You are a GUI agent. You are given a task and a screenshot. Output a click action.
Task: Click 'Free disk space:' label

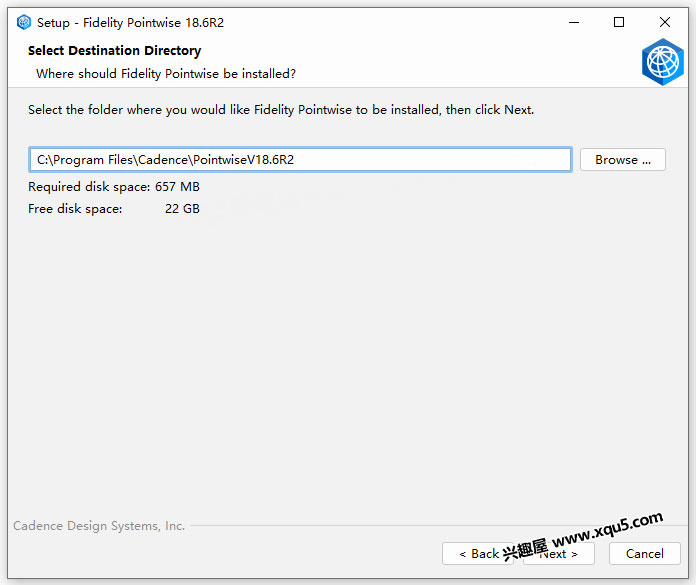pyautogui.click(x=75, y=209)
